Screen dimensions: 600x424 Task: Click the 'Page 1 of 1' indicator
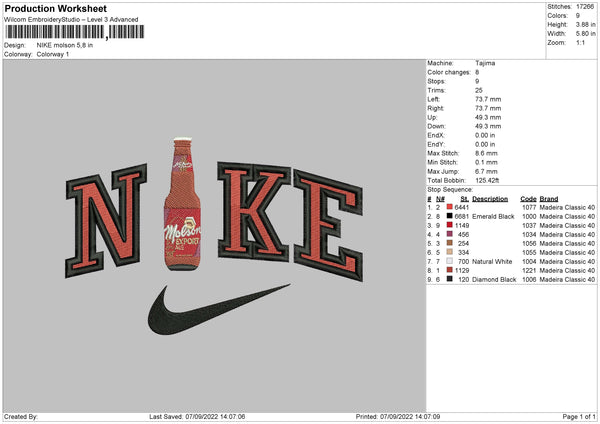pyautogui.click(x=579, y=417)
